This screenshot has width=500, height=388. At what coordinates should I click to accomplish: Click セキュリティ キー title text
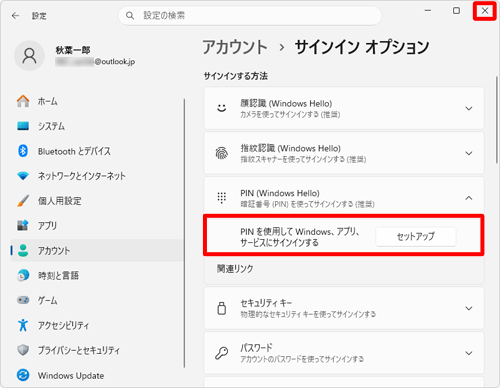(x=266, y=303)
